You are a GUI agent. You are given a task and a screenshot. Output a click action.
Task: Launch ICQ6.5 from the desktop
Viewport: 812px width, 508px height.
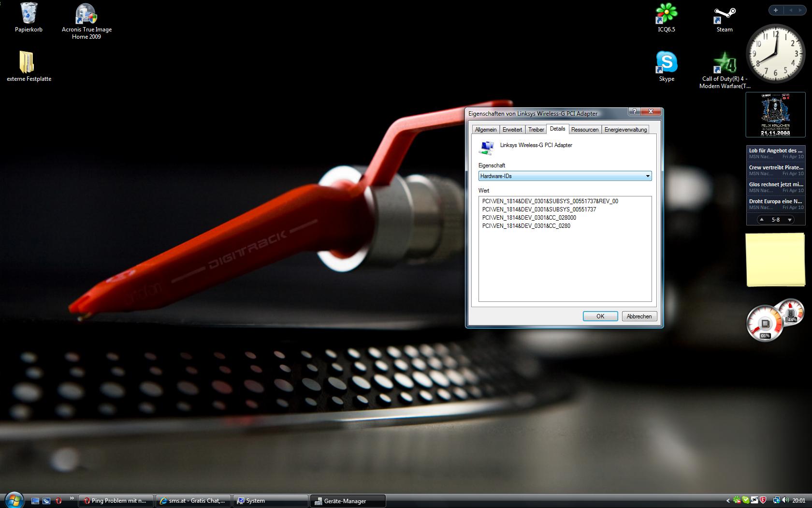coord(666,17)
